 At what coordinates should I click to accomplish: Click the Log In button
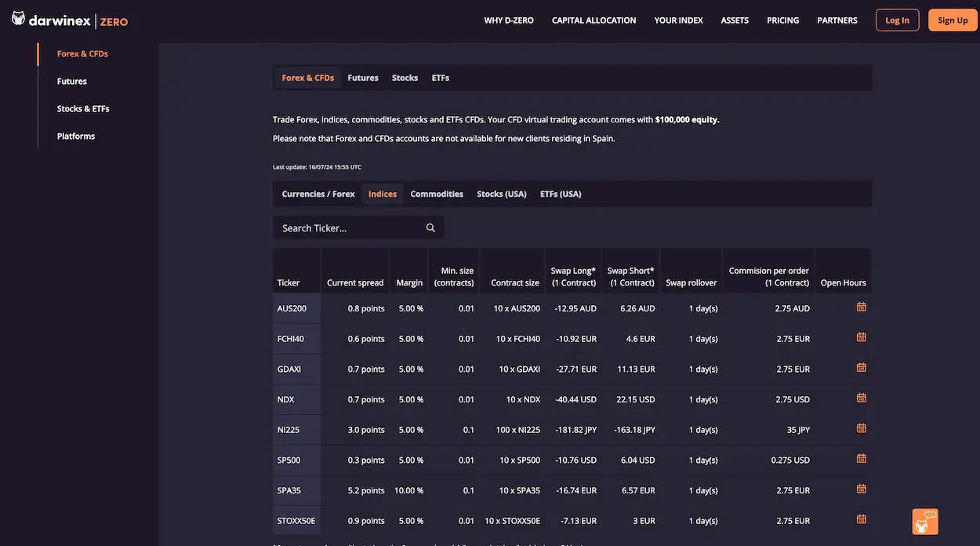pyautogui.click(x=897, y=19)
